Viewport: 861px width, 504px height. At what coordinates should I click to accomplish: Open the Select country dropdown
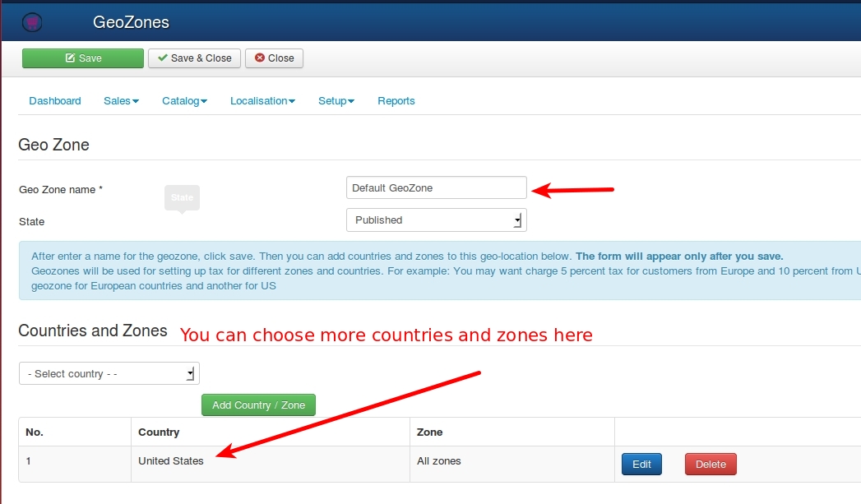tap(109, 373)
